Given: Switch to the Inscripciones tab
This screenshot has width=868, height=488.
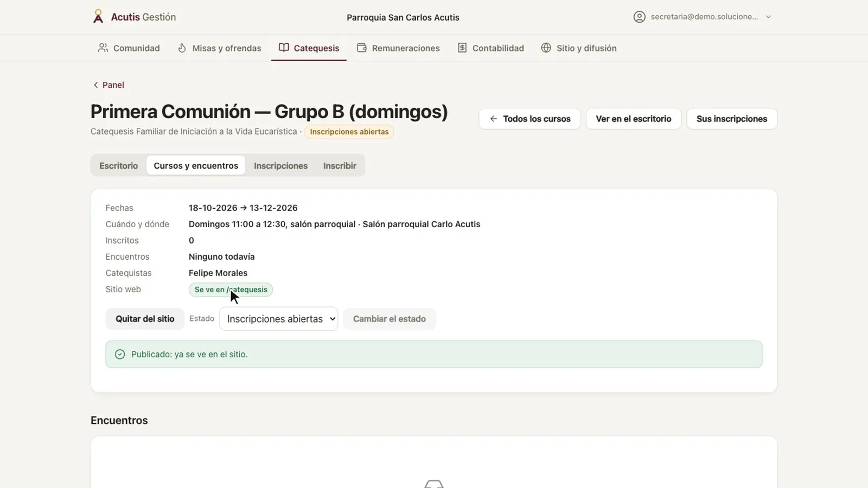Looking at the screenshot, I should point(280,165).
